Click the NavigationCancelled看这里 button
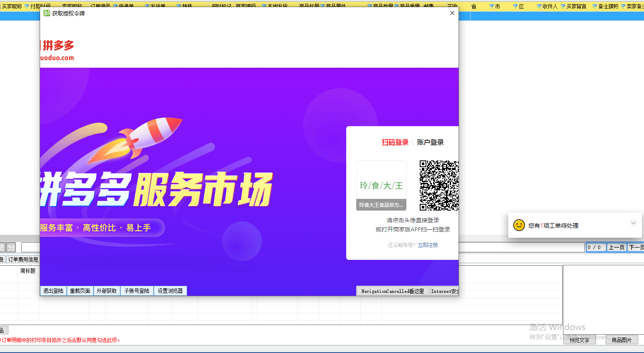Screen dimensions: 644x353 pos(393,291)
